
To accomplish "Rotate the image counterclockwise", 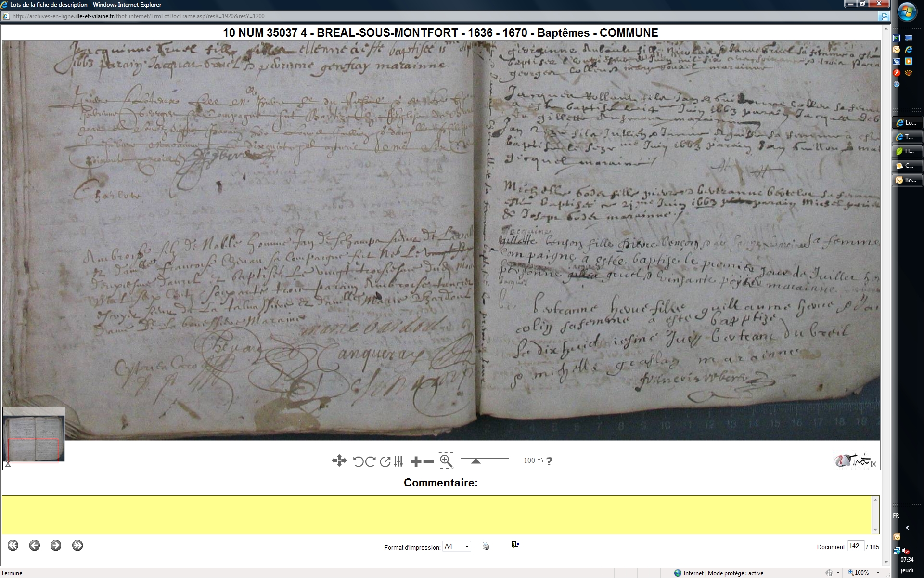I will [x=358, y=461].
